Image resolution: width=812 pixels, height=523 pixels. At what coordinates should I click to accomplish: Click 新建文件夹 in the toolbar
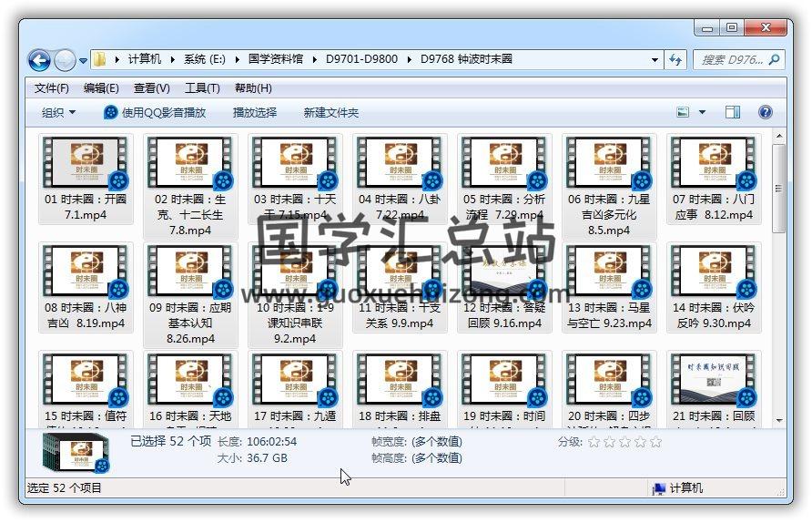coord(331,112)
